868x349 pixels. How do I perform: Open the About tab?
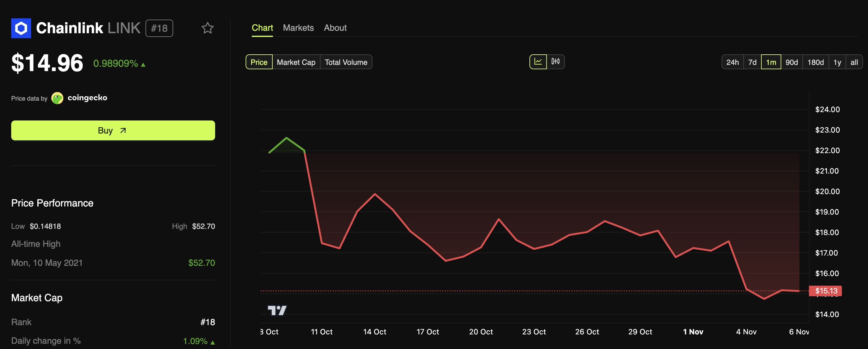(335, 28)
